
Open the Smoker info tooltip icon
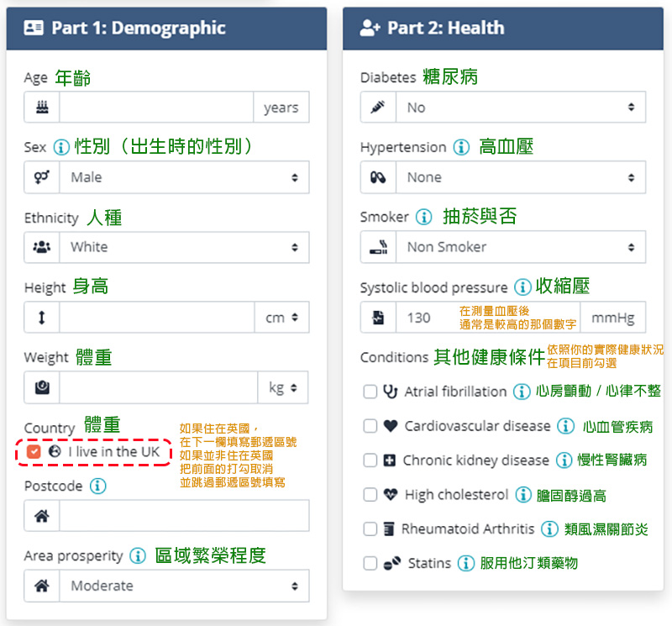coord(424,217)
